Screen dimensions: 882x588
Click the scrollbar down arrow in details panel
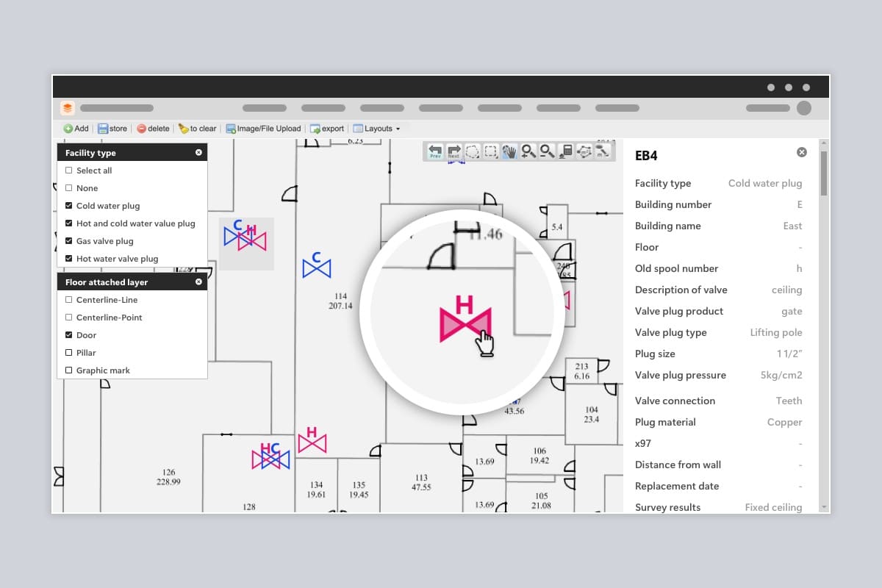824,507
